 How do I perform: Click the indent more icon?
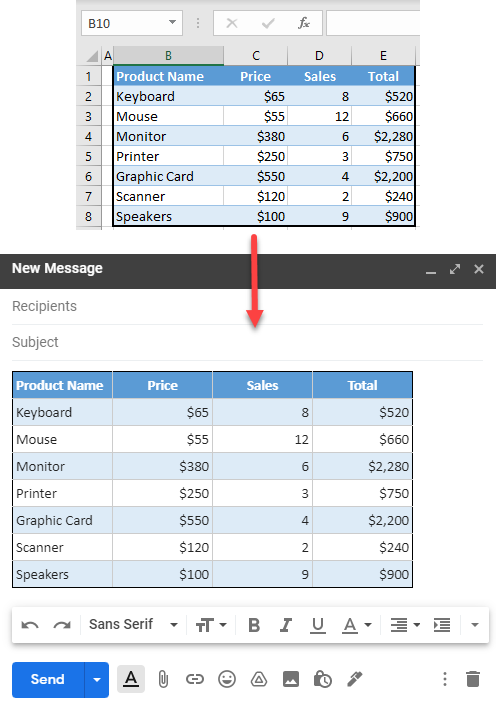click(x=442, y=625)
